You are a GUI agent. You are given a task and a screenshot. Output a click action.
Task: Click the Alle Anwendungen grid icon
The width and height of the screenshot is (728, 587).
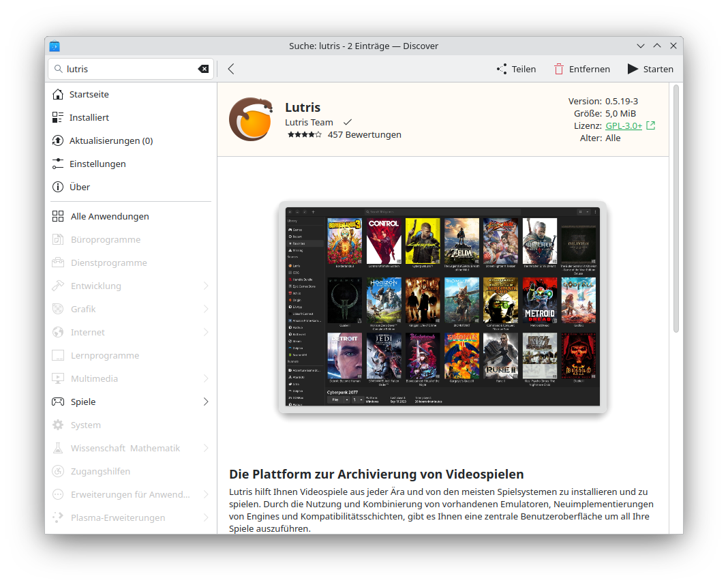[x=58, y=216]
